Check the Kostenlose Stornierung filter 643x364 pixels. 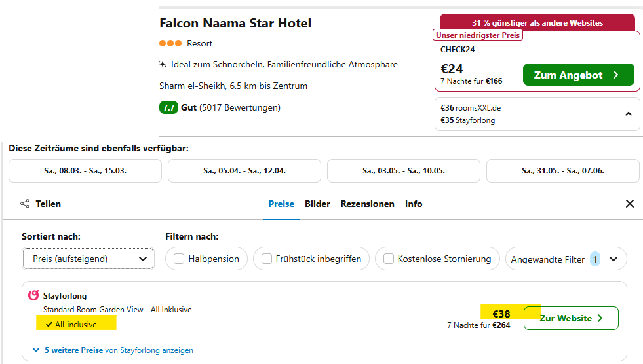(388, 259)
